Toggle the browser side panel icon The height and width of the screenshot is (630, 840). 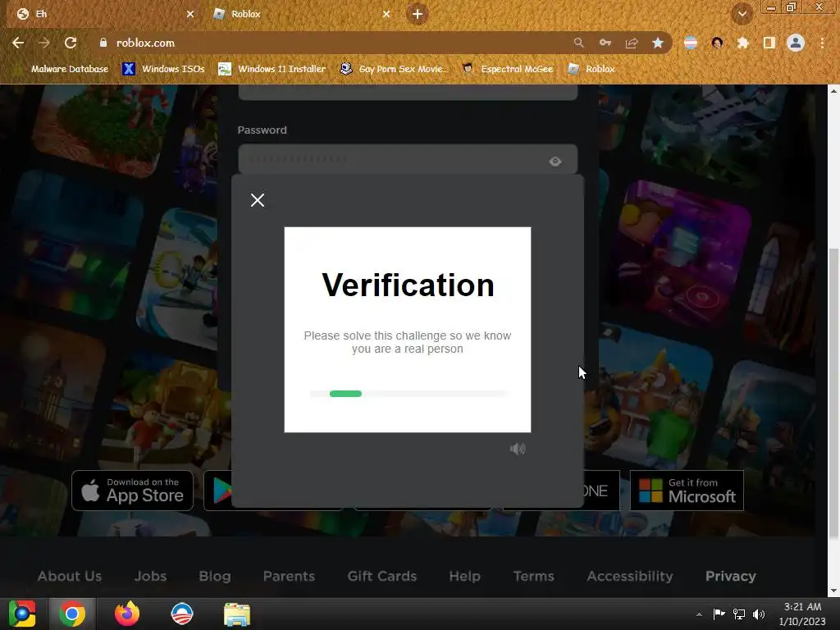769,43
